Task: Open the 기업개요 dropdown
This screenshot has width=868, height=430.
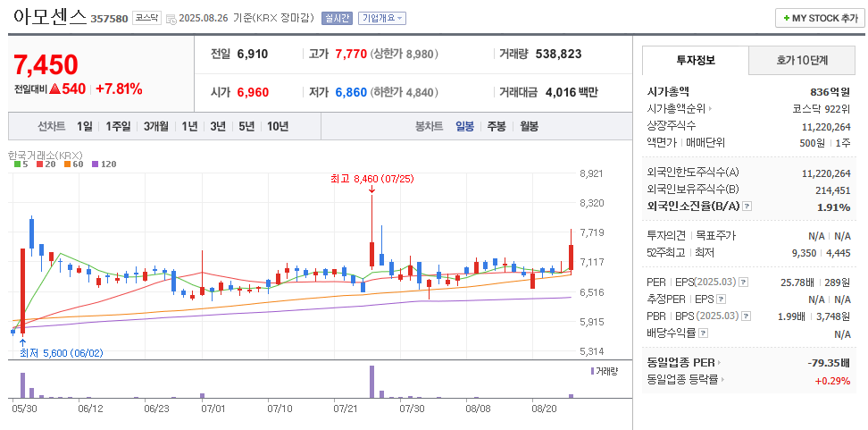Action: point(382,18)
